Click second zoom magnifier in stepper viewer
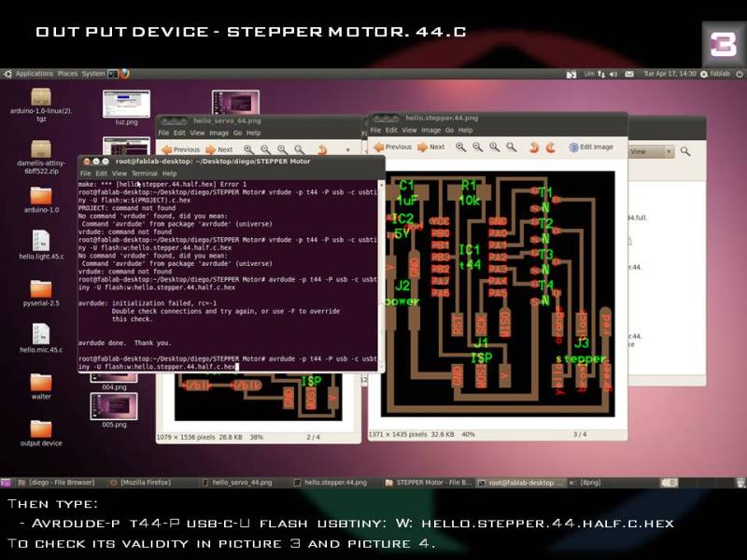Screen dimensions: 747x560 click(x=477, y=147)
